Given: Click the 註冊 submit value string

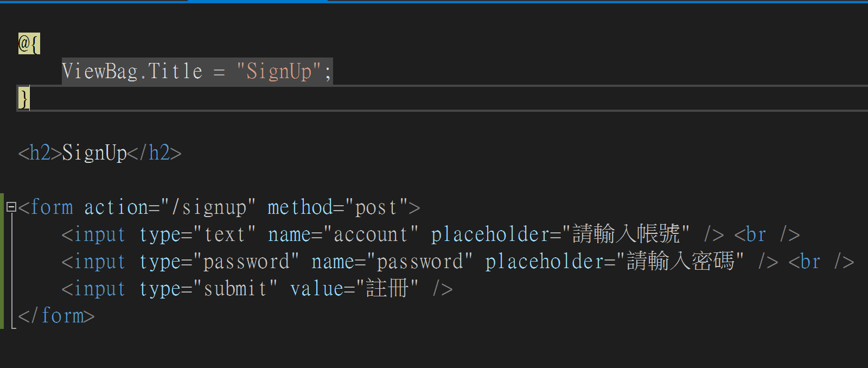Looking at the screenshot, I should [x=387, y=289].
